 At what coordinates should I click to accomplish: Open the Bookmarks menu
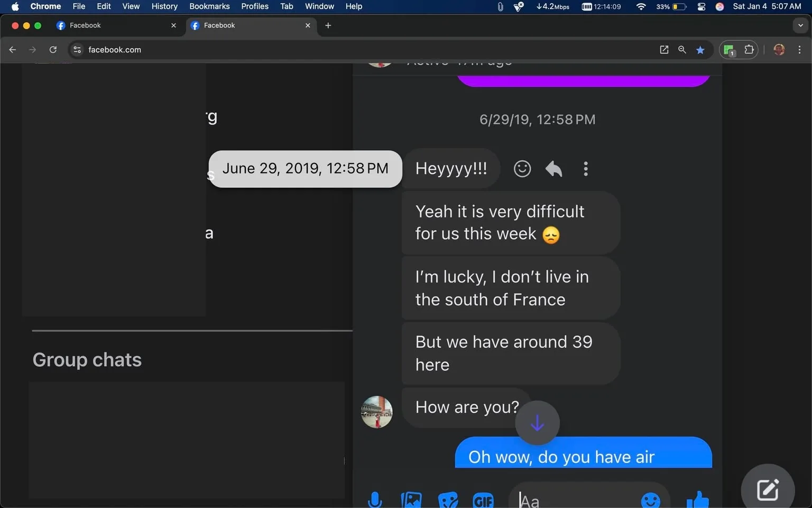(209, 6)
